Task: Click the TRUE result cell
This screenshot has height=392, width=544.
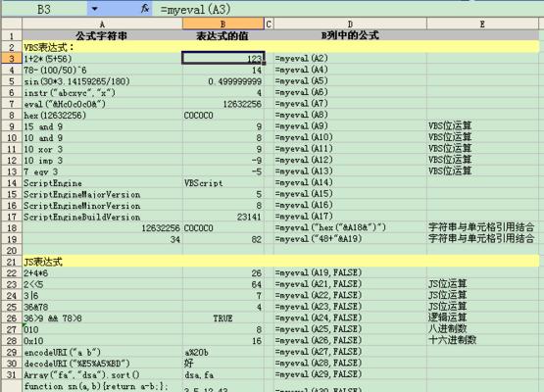Action: click(x=223, y=318)
